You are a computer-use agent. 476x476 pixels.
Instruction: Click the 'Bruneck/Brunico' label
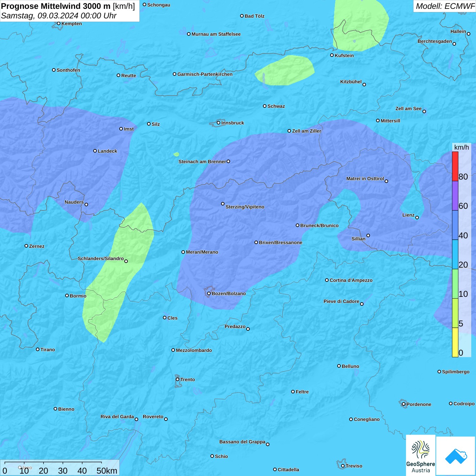pos(319,225)
